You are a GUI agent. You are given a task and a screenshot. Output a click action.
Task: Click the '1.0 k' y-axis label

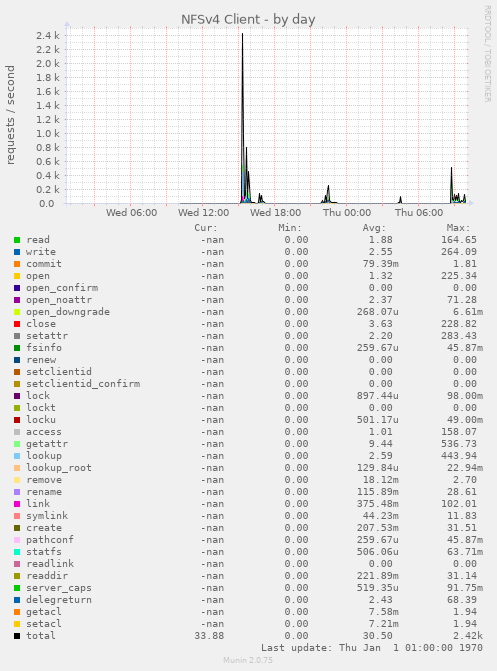pyautogui.click(x=48, y=134)
